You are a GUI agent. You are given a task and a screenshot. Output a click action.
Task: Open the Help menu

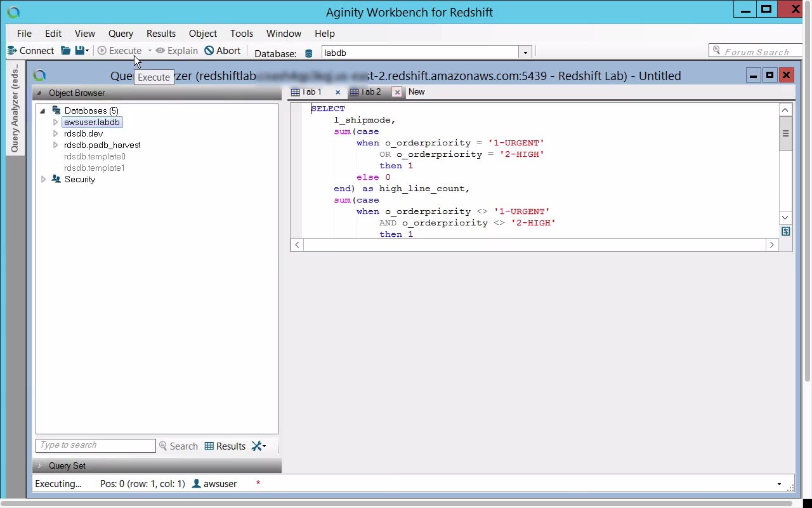point(325,34)
